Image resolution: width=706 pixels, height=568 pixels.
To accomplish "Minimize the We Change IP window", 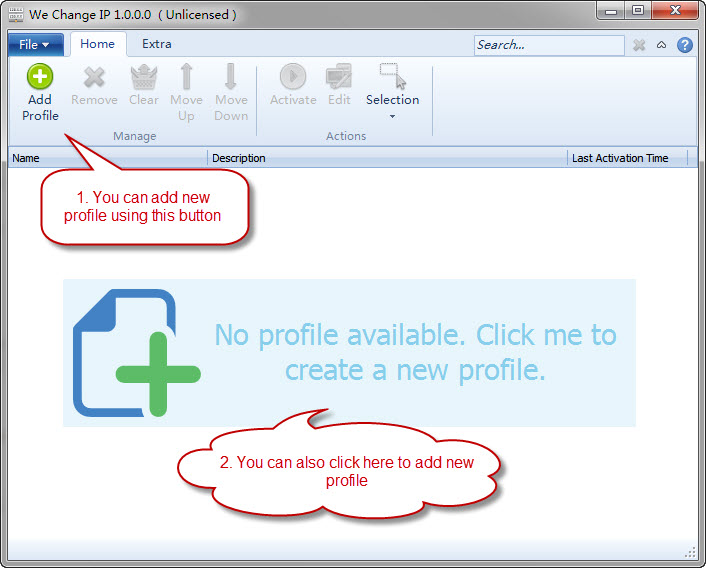I will [611, 11].
